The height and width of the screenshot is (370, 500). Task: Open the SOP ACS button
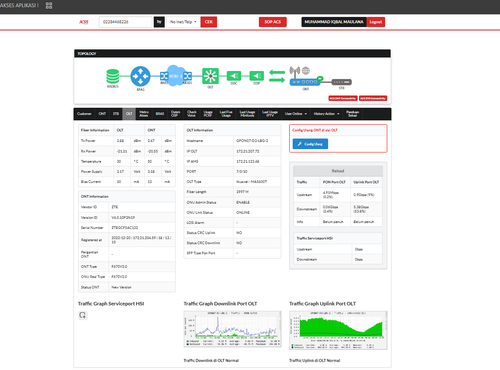[273, 22]
